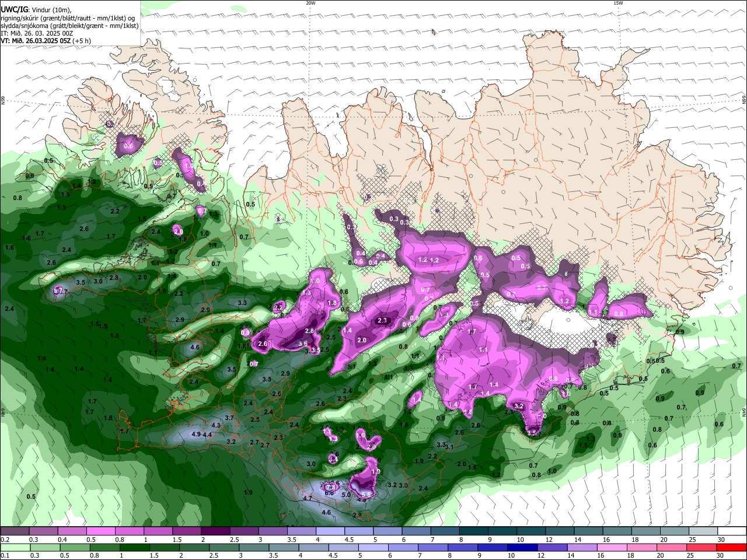747x560 pixels.
Task: Select the darkest green swatch between 1 and 1.5
Action: pos(134,548)
